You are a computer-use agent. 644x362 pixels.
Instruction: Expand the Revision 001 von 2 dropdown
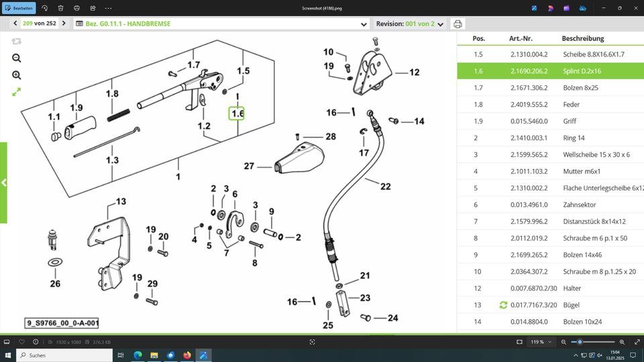[441, 24]
